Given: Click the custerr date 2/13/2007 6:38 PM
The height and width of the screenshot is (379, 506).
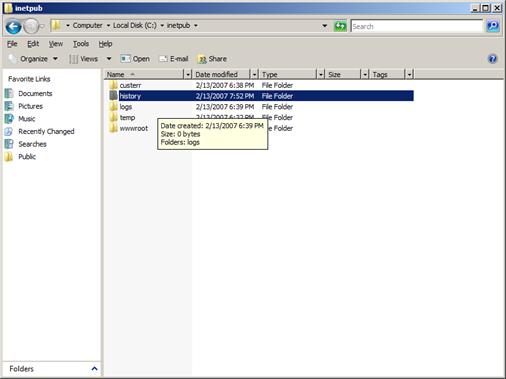Looking at the screenshot, I should (225, 85).
